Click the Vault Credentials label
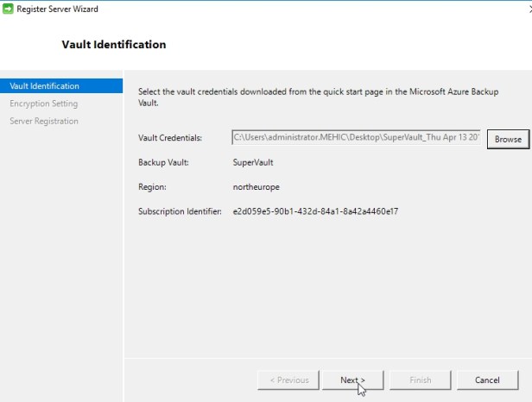The image size is (532, 402). pyautogui.click(x=170, y=138)
